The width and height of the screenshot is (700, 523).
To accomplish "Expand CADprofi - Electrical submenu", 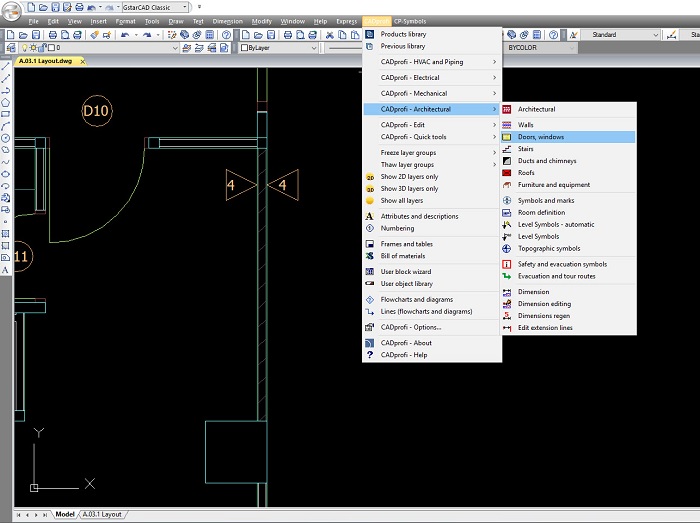I will [x=432, y=78].
